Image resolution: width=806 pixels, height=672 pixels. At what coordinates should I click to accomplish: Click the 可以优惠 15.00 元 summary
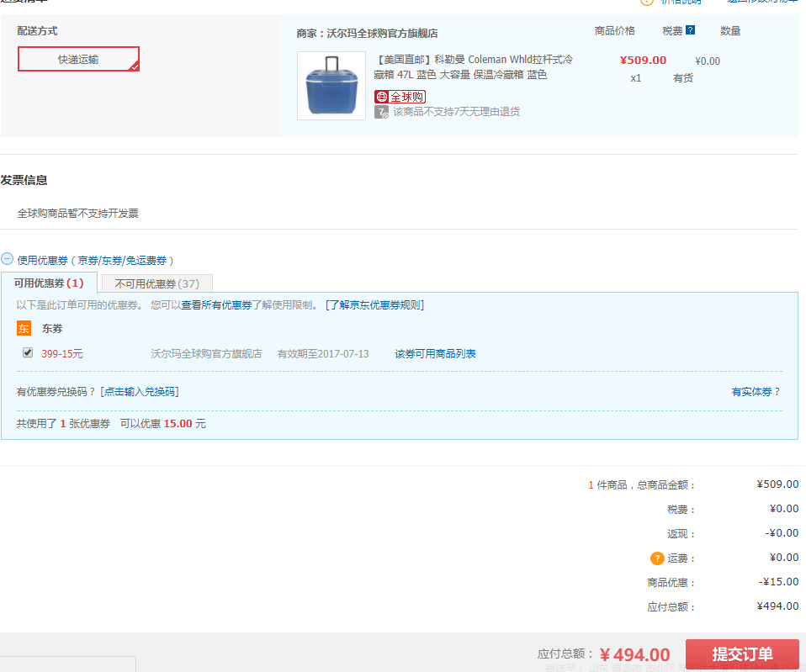click(163, 424)
